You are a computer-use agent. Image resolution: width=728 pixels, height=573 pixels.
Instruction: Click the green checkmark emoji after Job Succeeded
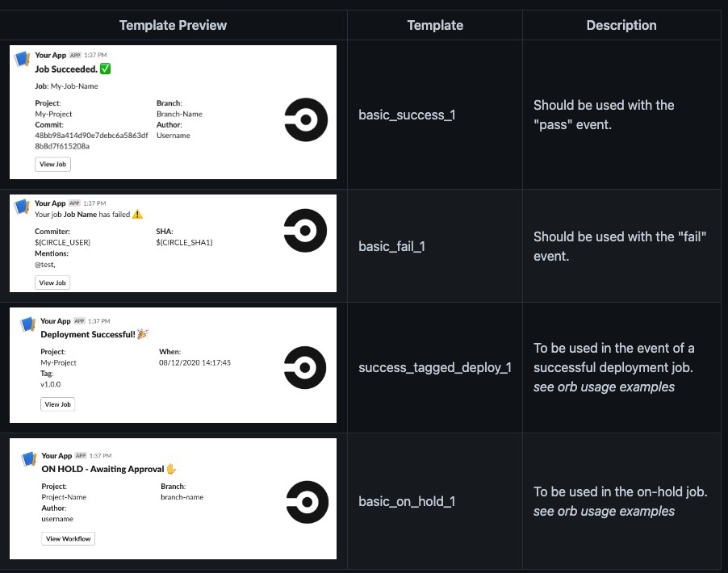click(106, 69)
